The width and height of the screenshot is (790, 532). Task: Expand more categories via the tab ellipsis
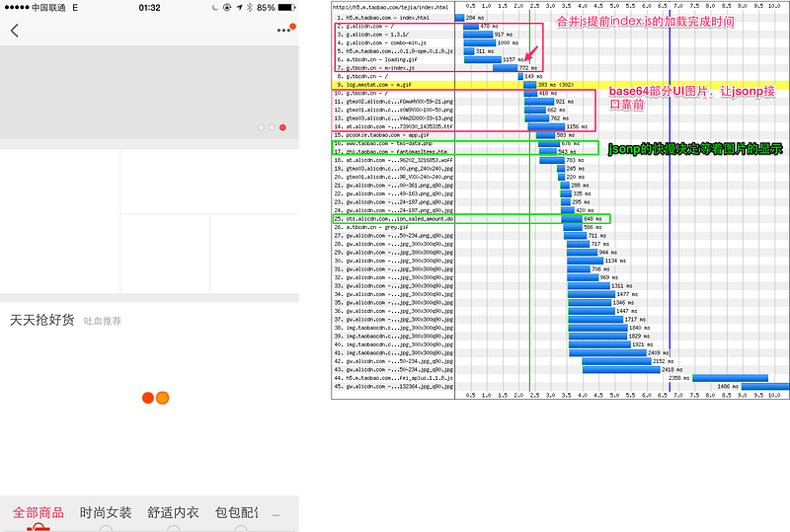tap(276, 515)
